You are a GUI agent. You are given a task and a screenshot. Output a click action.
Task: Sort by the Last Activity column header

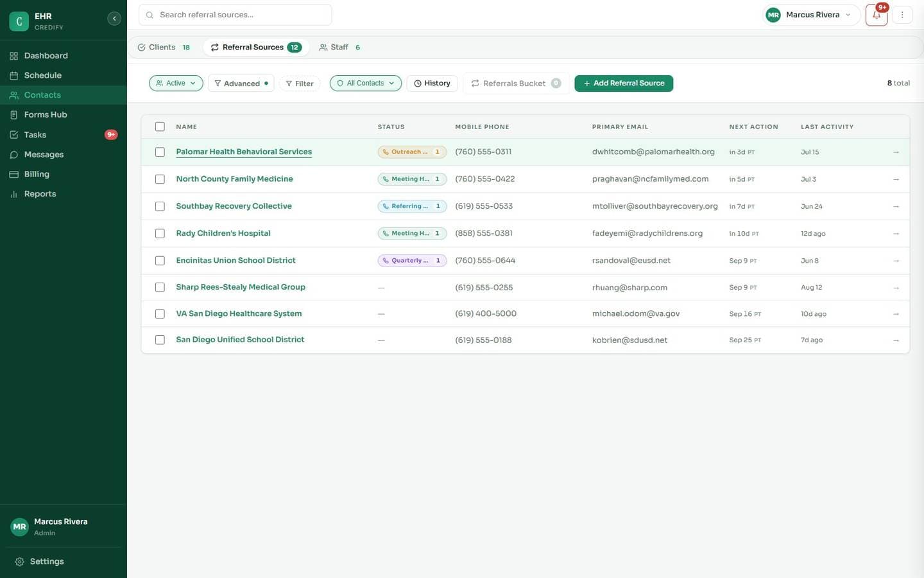[x=827, y=127]
